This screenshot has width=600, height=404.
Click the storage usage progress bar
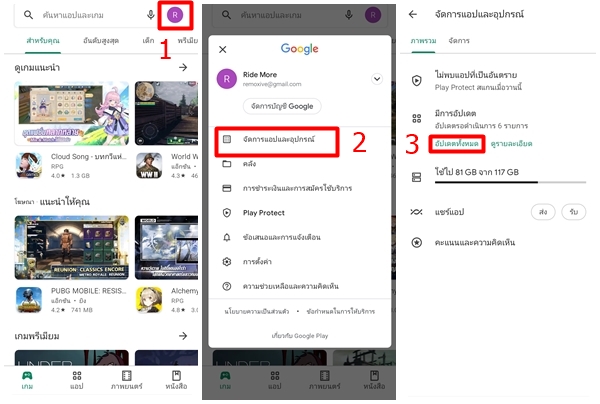point(510,182)
